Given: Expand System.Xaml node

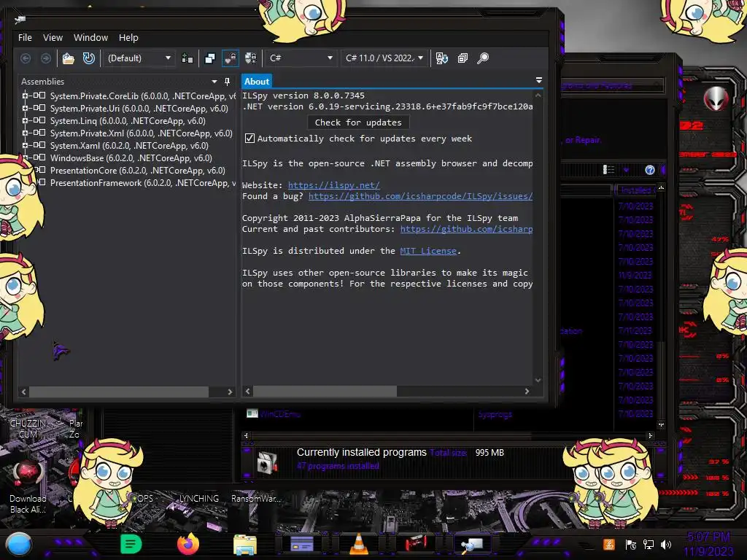Looking at the screenshot, I should [25, 145].
